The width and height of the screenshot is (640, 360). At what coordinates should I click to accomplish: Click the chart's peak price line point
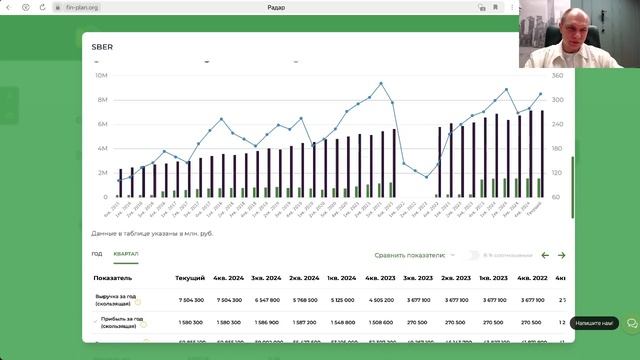(x=381, y=83)
